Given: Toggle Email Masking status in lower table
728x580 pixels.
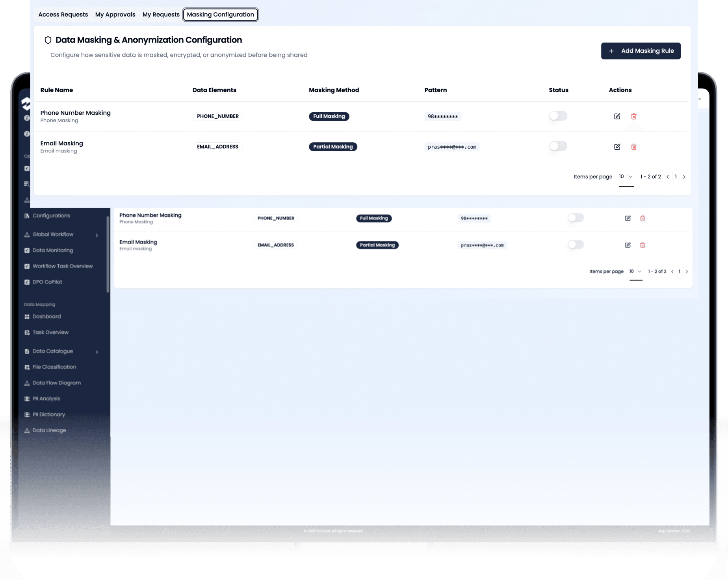Looking at the screenshot, I should click(576, 245).
